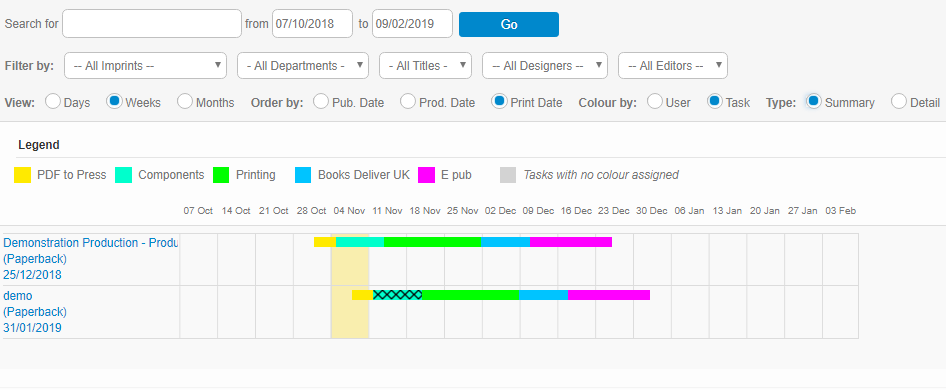Order by Pub. Date radio button

[321, 101]
